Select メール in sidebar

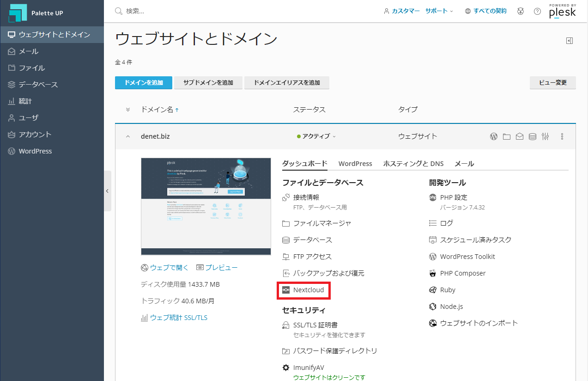pyautogui.click(x=52, y=51)
